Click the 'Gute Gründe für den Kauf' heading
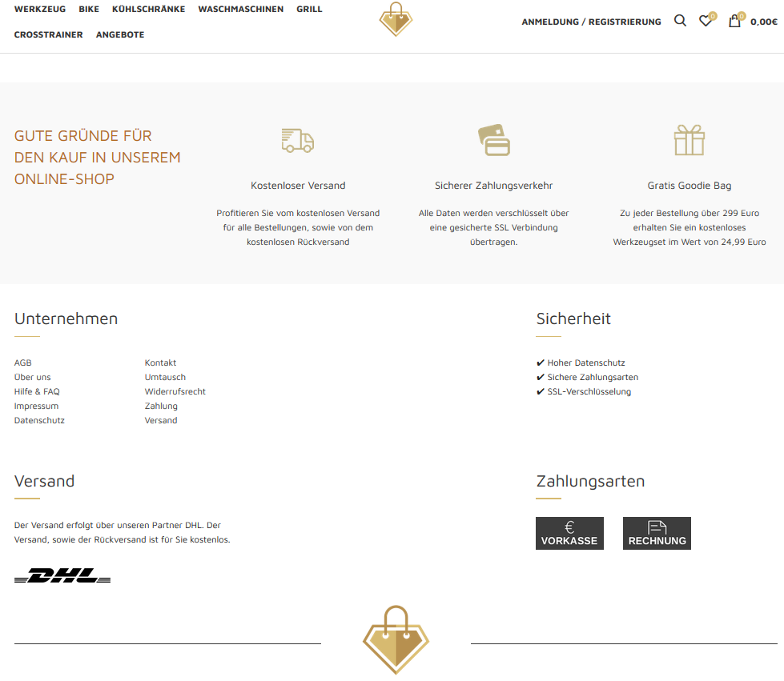The width and height of the screenshot is (784, 681). point(98,158)
